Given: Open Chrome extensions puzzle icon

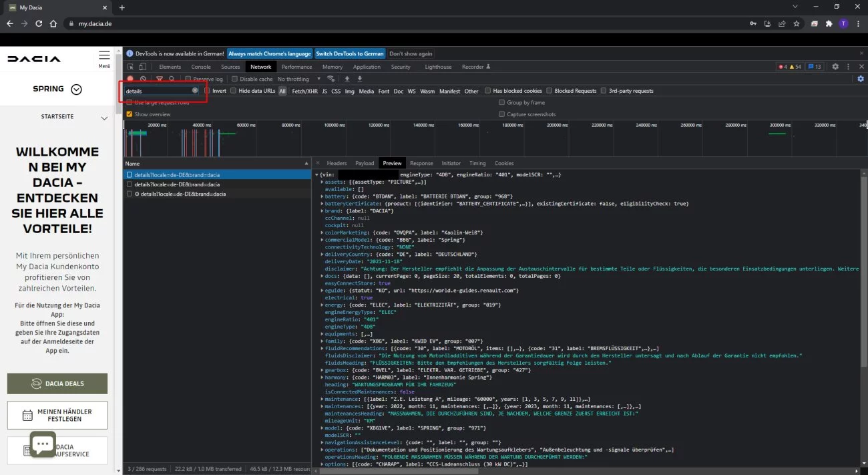Looking at the screenshot, I should click(829, 23).
